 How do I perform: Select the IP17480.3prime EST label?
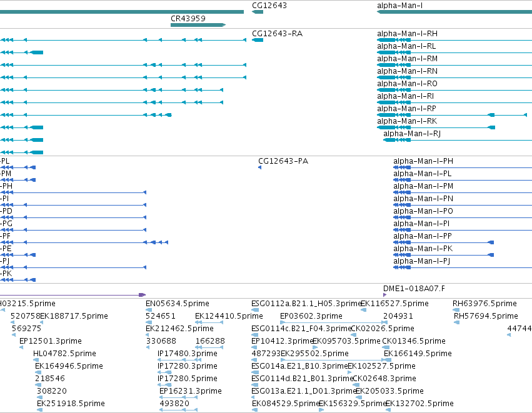pyautogui.click(x=188, y=354)
